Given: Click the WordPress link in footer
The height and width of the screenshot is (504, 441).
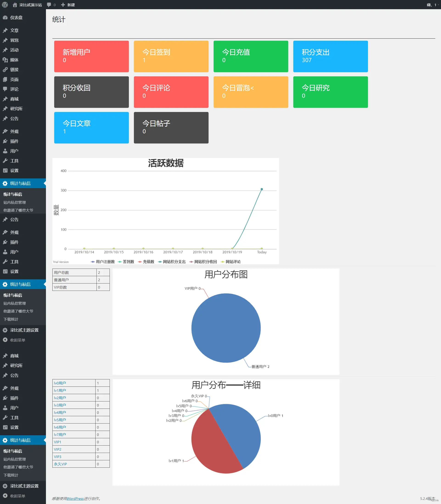Looking at the screenshot, I should 75,498.
